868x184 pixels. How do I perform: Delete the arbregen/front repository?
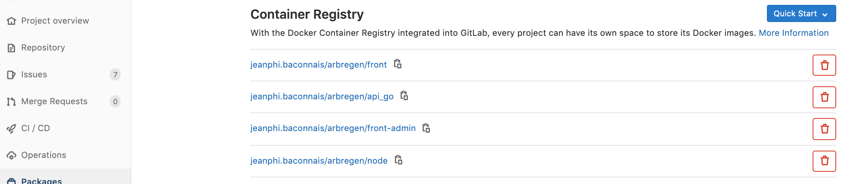(x=824, y=65)
